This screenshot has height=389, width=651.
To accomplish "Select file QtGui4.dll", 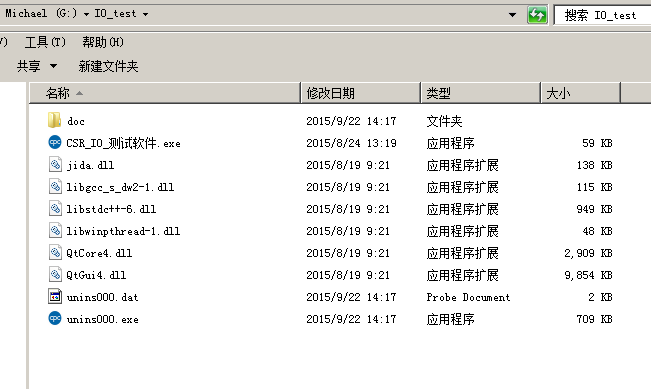I will pos(96,275).
